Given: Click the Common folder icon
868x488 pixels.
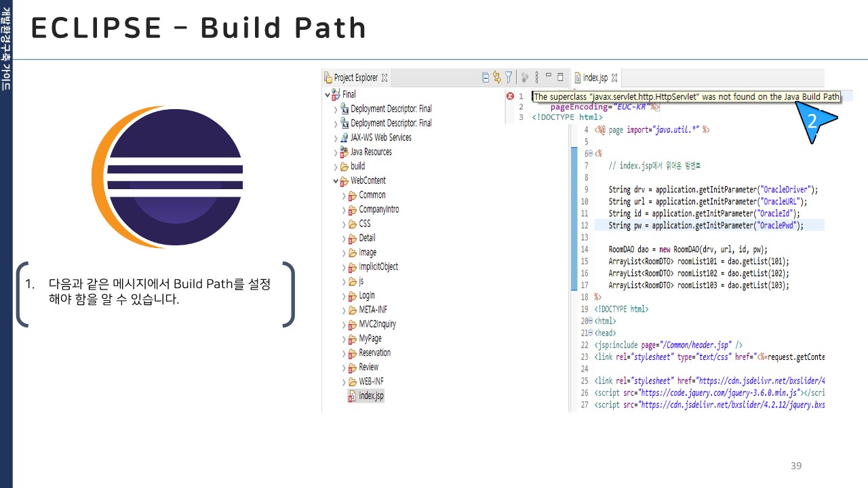Looking at the screenshot, I should coord(353,195).
